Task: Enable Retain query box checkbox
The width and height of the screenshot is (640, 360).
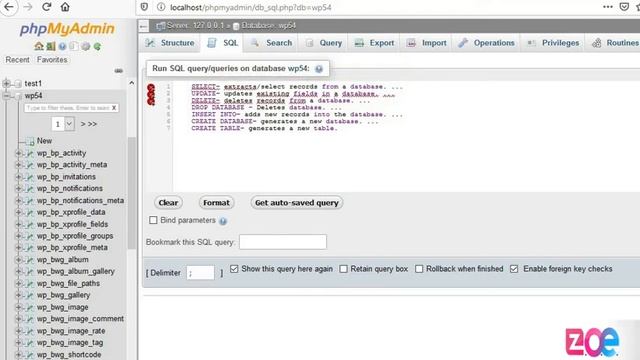Action: pos(344,269)
